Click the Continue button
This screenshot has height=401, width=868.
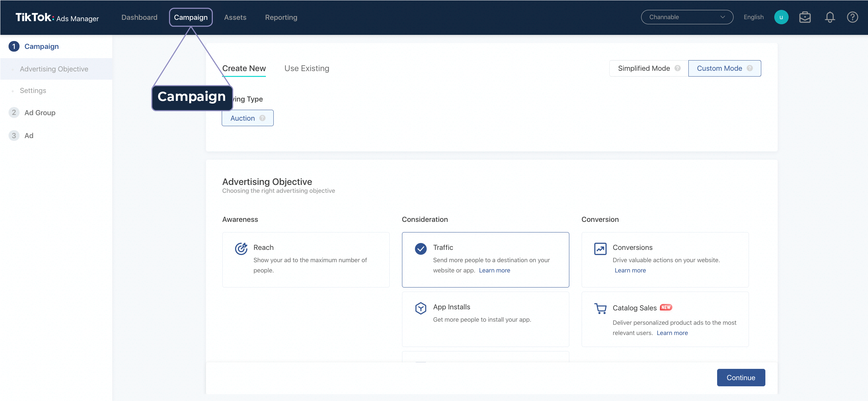pos(741,377)
